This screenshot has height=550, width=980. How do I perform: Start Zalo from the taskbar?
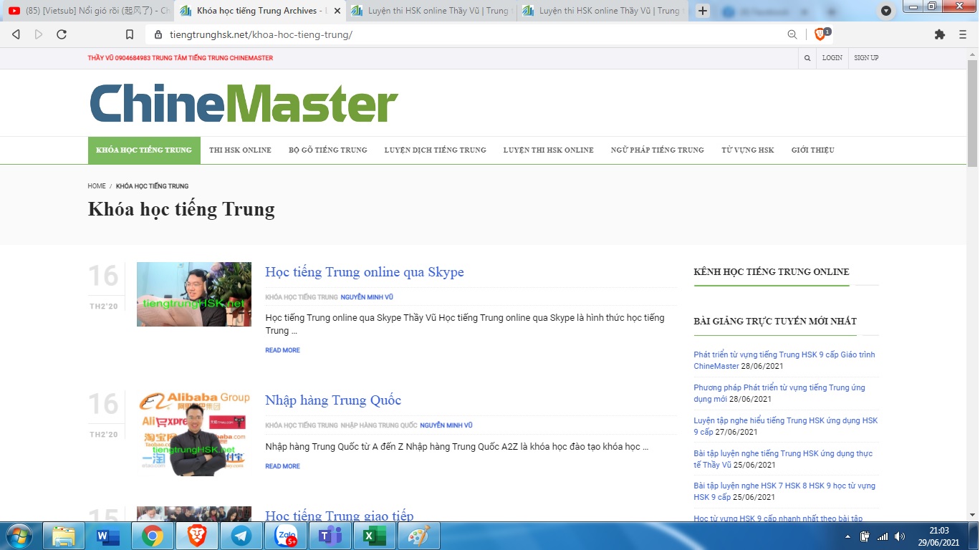click(x=286, y=535)
